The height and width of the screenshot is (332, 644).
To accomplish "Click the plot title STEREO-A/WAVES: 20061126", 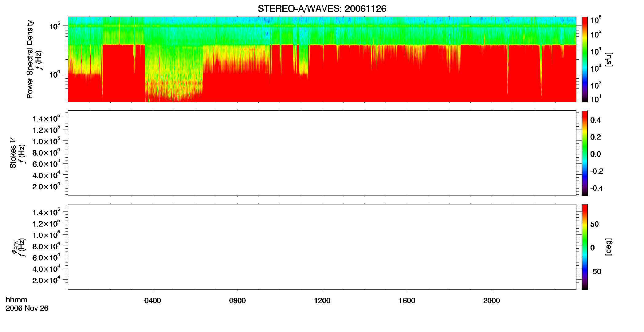I will click(x=322, y=9).
